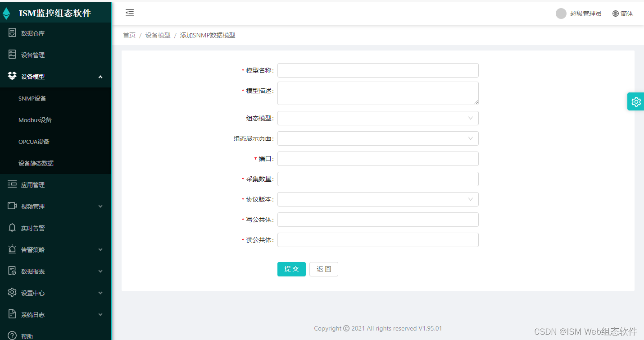Expand the 设置中心 menu chevron
The image size is (644, 340).
point(100,293)
